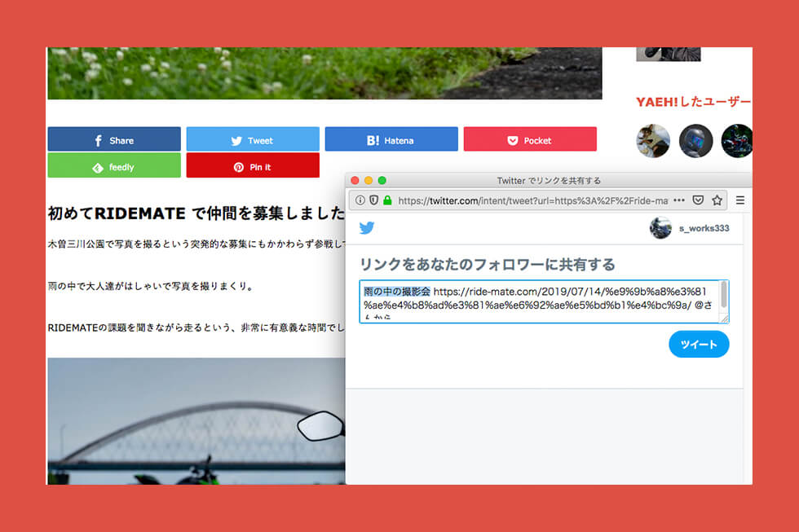Open the page actions three-dot menu

[x=678, y=200]
